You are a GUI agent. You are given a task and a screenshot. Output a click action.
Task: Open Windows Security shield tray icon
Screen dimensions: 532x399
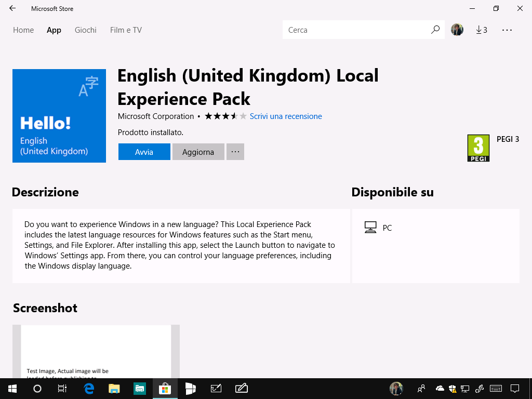click(x=453, y=389)
